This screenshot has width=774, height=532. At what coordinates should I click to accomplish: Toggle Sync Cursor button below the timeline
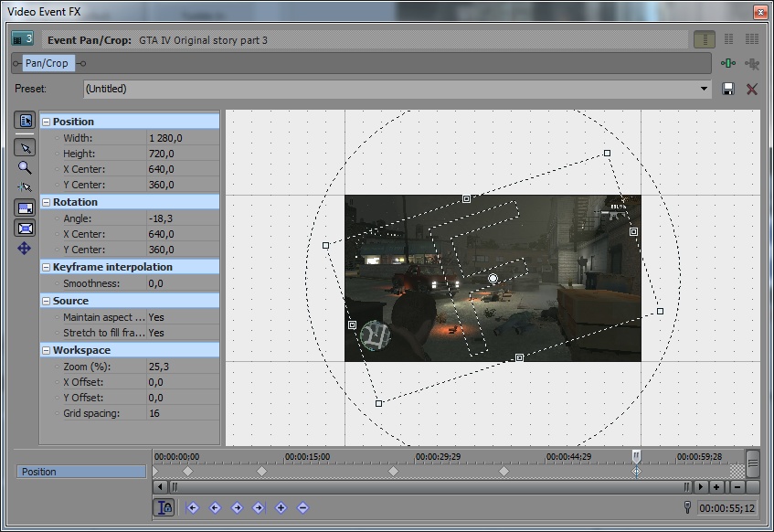(164, 507)
